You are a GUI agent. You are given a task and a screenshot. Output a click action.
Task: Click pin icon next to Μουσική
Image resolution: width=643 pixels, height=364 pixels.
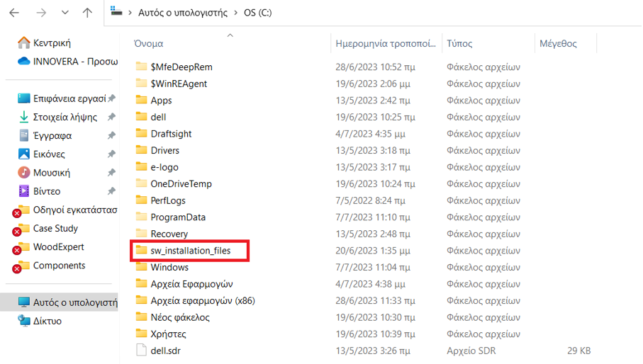point(111,173)
